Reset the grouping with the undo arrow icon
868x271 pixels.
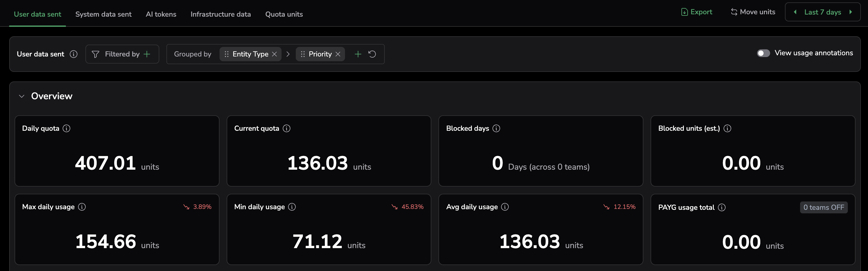pyautogui.click(x=372, y=54)
